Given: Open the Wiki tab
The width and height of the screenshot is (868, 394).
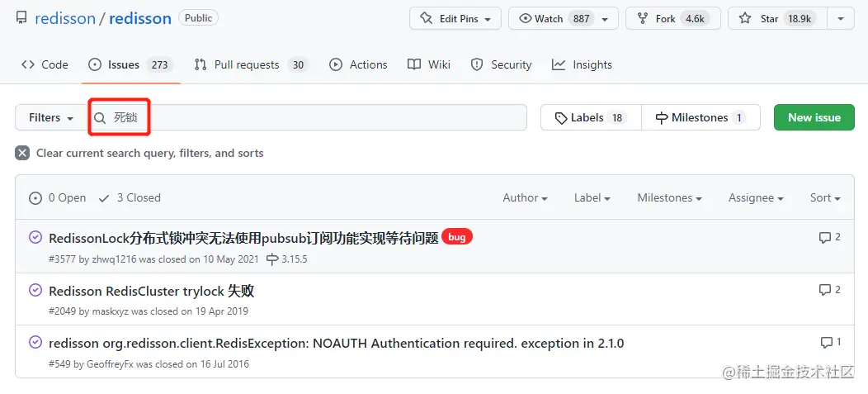Looking at the screenshot, I should (428, 64).
